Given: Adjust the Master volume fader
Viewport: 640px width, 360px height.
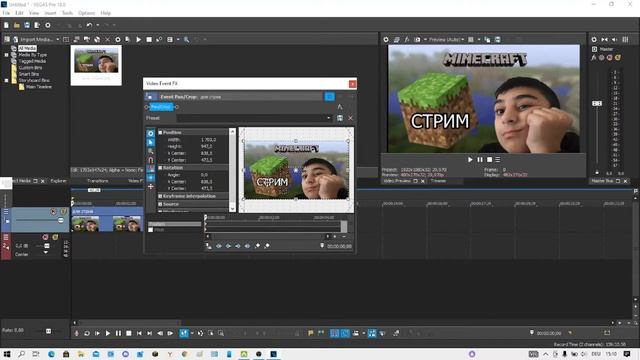Looking at the screenshot, I should pyautogui.click(x=597, y=104).
